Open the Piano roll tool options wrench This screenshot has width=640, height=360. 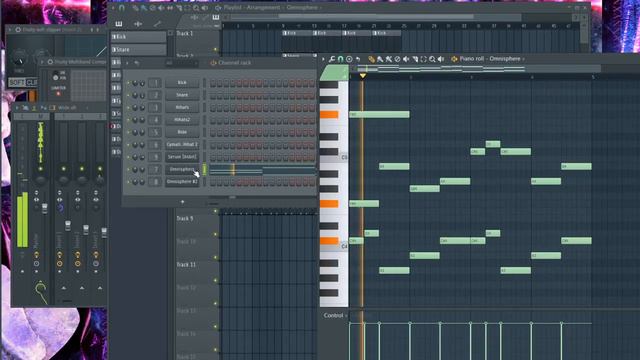click(332, 59)
